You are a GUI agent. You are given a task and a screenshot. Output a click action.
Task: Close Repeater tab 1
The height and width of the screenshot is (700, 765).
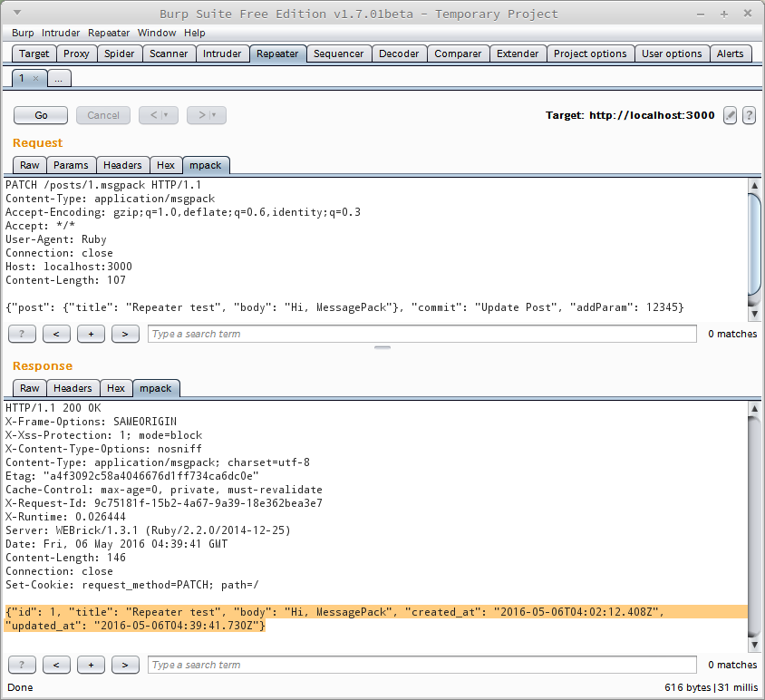[35, 79]
